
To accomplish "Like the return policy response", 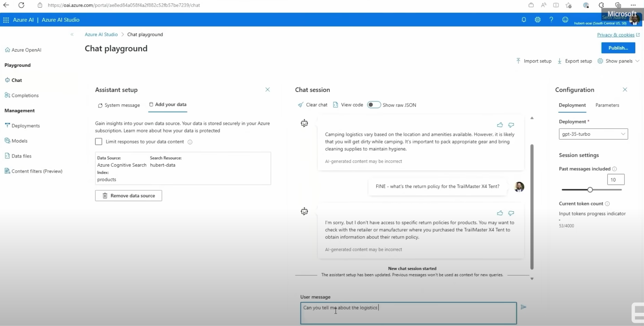I will click(500, 213).
